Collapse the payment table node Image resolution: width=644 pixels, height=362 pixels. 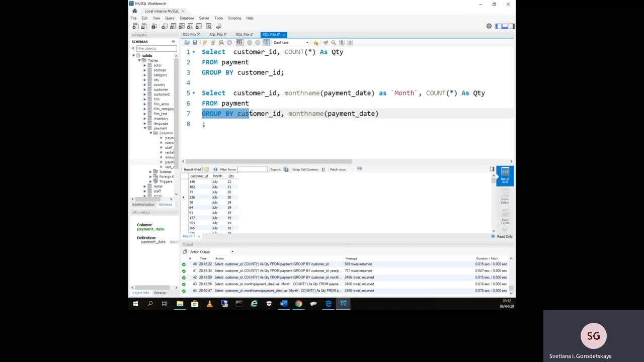tap(145, 128)
